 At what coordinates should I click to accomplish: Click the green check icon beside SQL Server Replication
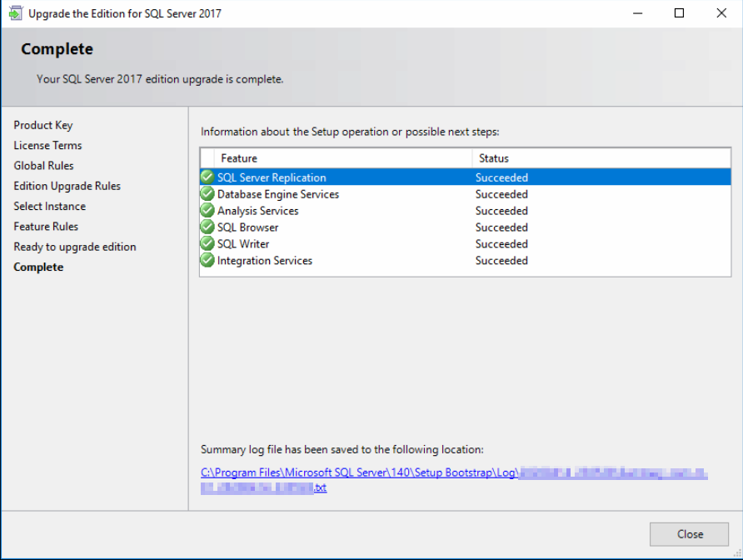click(207, 177)
